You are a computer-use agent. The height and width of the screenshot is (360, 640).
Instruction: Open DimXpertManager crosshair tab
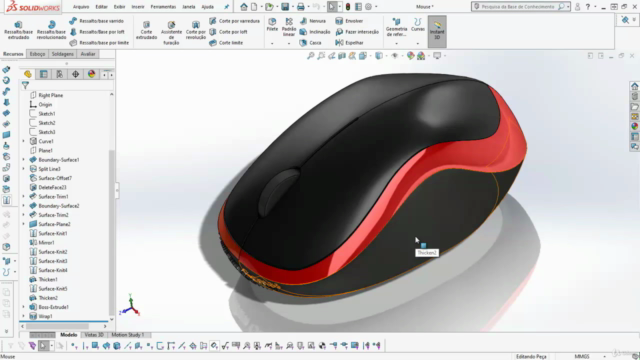76,74
